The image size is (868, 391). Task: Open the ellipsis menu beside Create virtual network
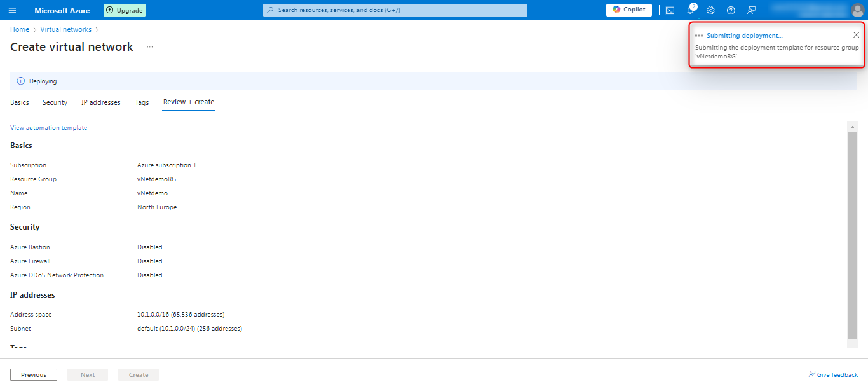150,47
